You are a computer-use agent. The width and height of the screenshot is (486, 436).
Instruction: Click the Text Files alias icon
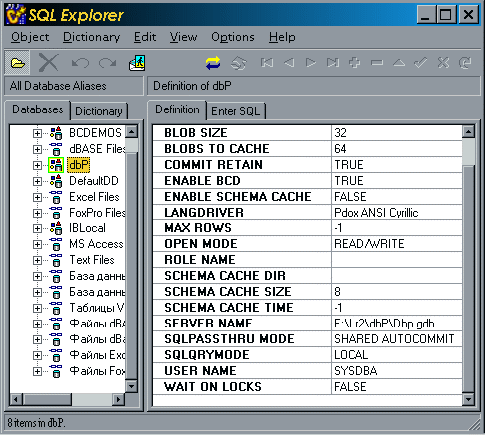pyautogui.click(x=56, y=260)
